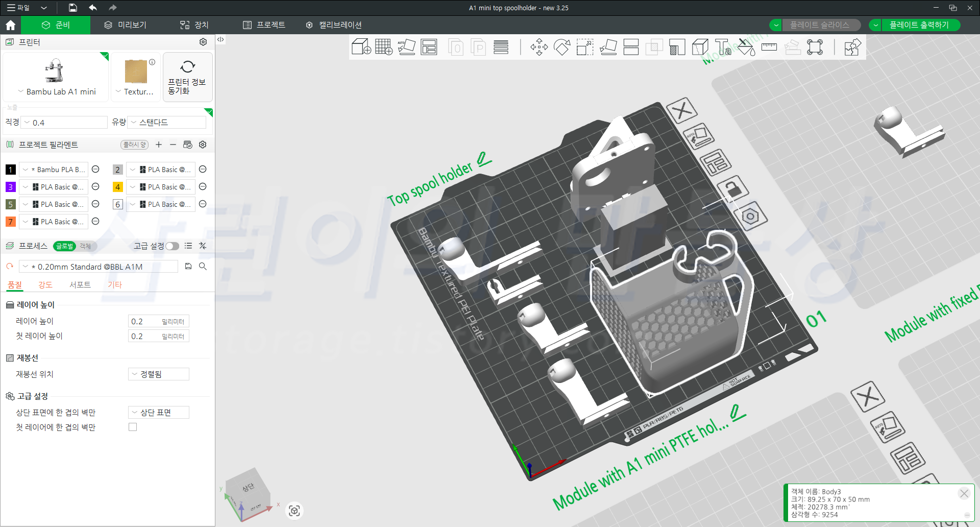Click the Add plate grid icon
This screenshot has height=527, width=980.
(x=383, y=47)
